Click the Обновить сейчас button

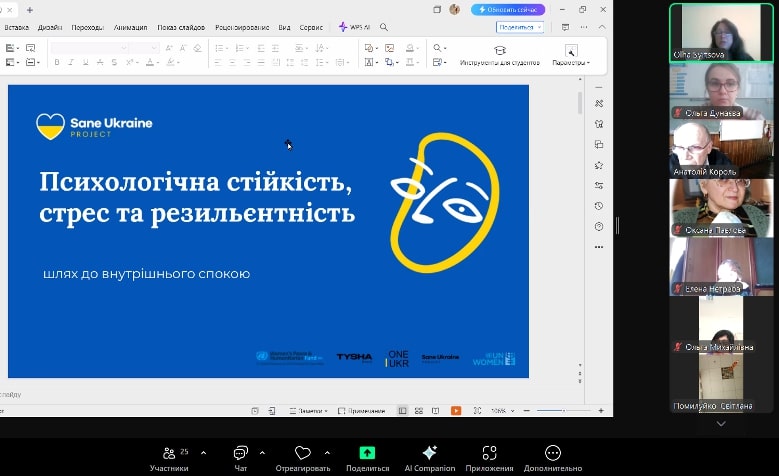click(508, 9)
